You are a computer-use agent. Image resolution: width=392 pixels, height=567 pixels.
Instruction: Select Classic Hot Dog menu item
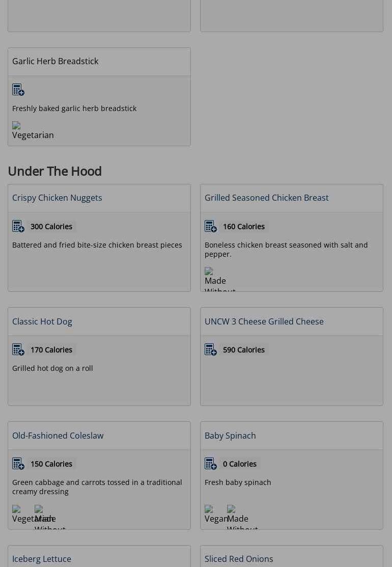coord(42,321)
